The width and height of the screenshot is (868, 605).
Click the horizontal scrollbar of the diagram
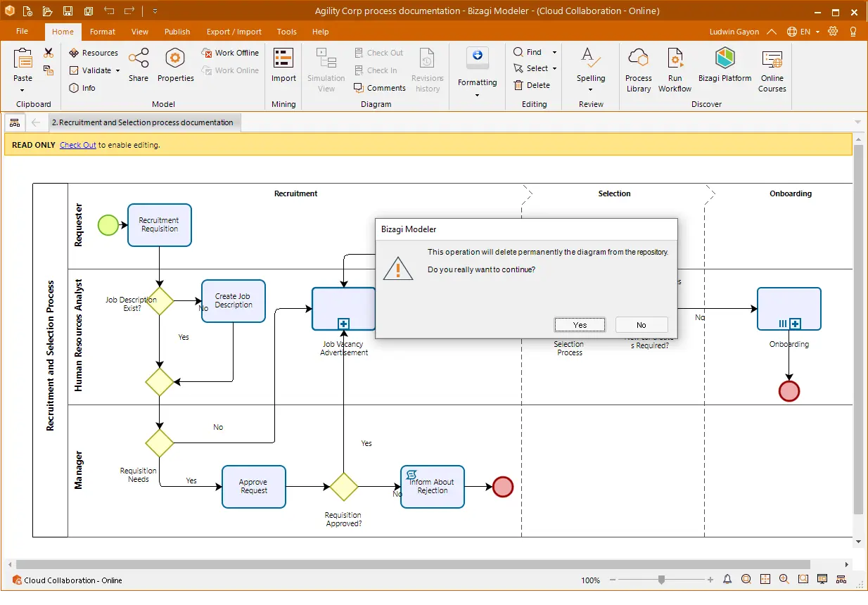[413, 565]
